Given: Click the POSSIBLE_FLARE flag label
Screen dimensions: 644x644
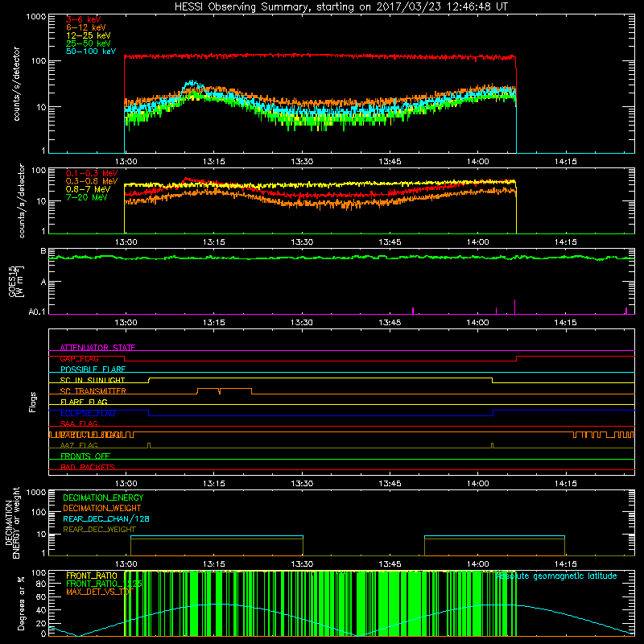Looking at the screenshot, I should point(93,369).
